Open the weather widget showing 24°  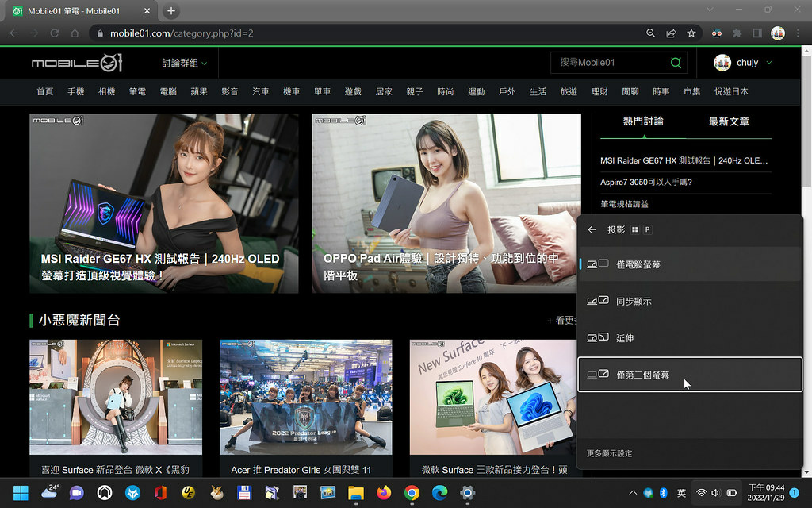tap(49, 492)
